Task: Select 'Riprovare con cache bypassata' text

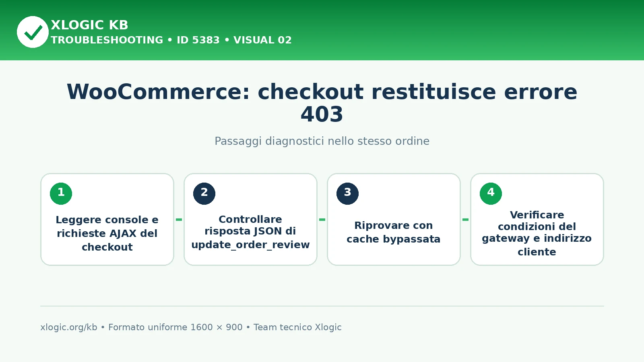Action: pyautogui.click(x=394, y=232)
